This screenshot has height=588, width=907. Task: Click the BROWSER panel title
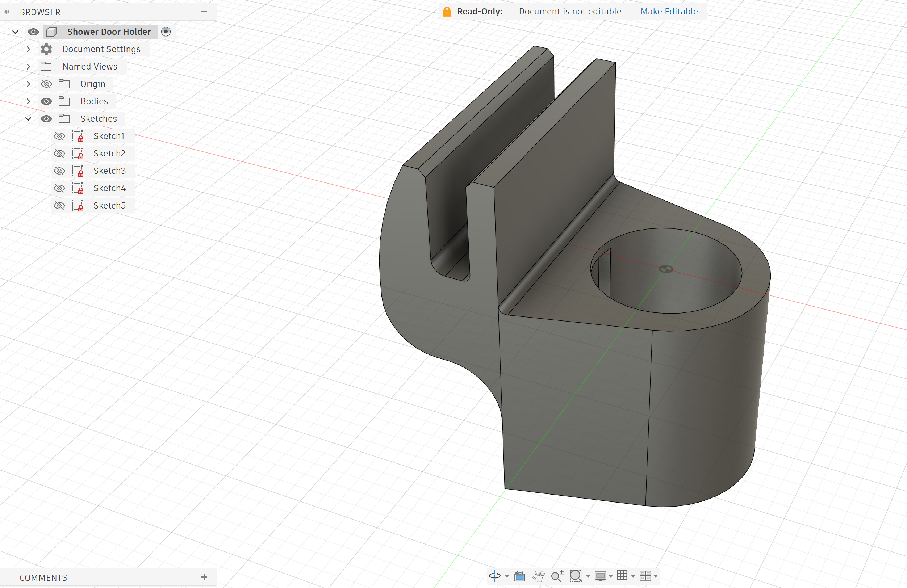click(40, 12)
